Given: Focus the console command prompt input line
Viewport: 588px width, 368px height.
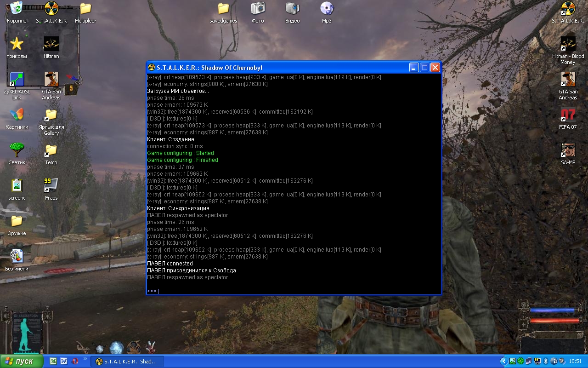Looking at the screenshot, I should pos(294,291).
